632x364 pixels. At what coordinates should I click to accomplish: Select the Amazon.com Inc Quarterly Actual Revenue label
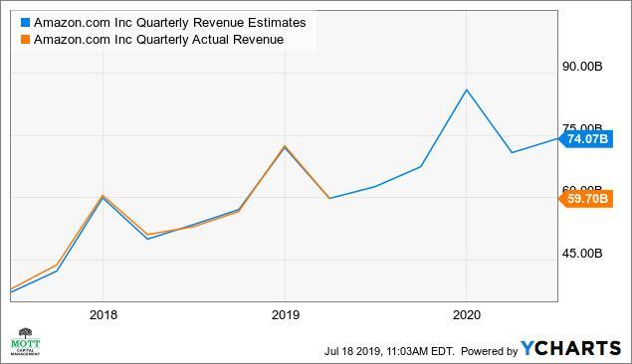click(159, 40)
